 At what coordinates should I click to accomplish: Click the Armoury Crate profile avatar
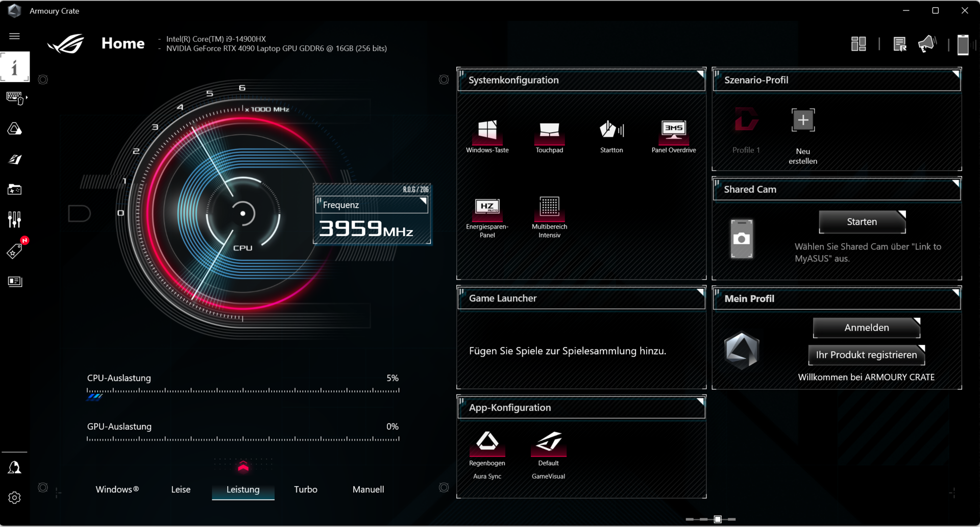coord(742,350)
